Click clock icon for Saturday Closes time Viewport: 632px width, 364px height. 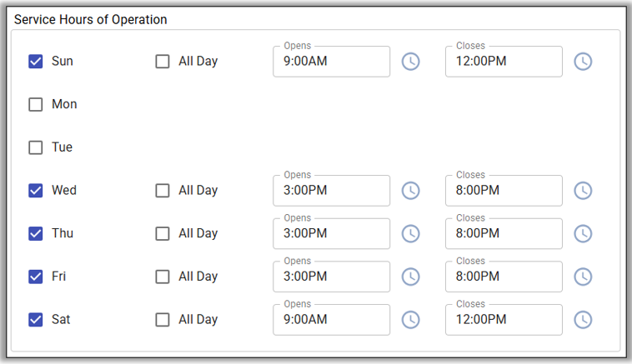pos(583,320)
